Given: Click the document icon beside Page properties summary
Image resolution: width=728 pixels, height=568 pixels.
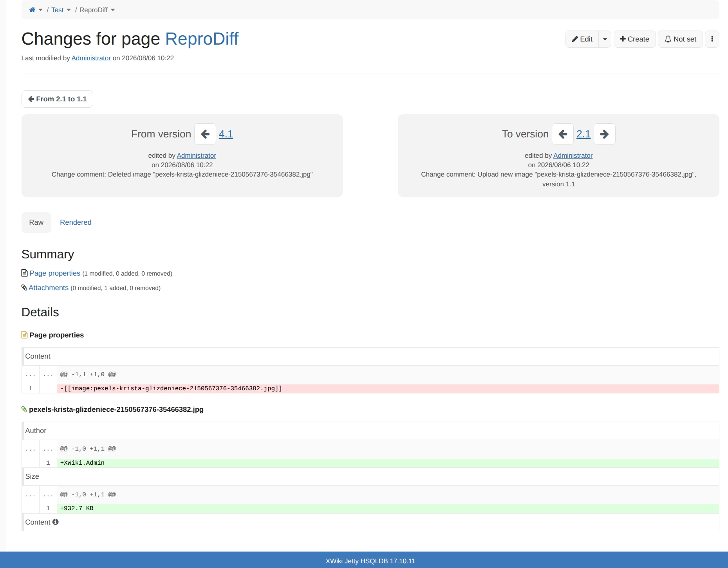Looking at the screenshot, I should pyautogui.click(x=24, y=273).
